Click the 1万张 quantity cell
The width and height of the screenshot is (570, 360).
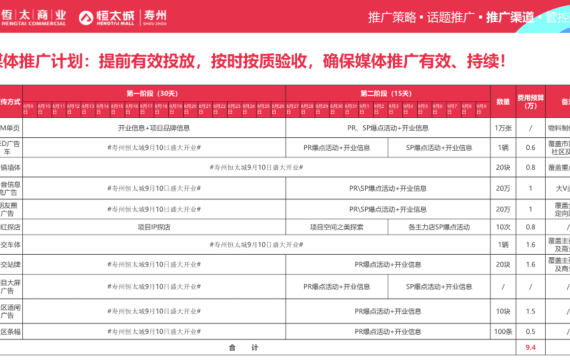pyautogui.click(x=503, y=128)
